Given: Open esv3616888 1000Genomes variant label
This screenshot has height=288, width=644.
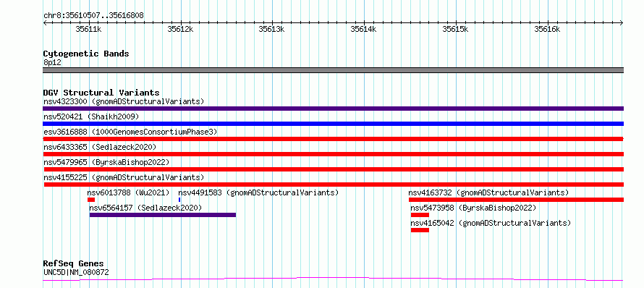Looking at the screenshot, I should click(x=130, y=132).
